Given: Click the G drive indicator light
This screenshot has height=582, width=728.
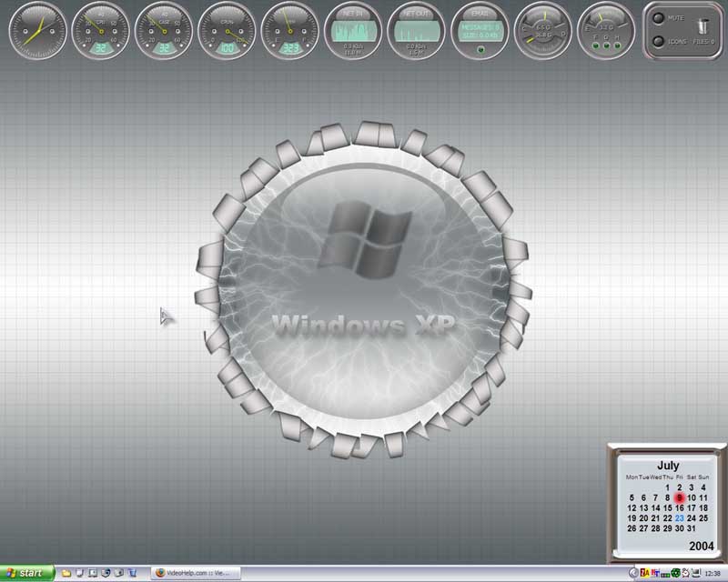Looking at the screenshot, I should click(606, 45).
